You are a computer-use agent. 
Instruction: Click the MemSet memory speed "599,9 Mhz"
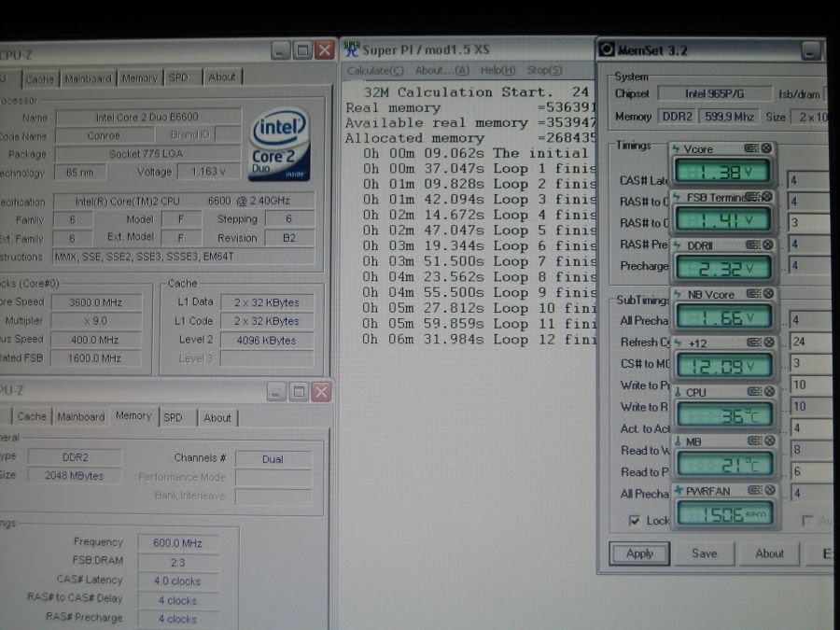(x=729, y=117)
